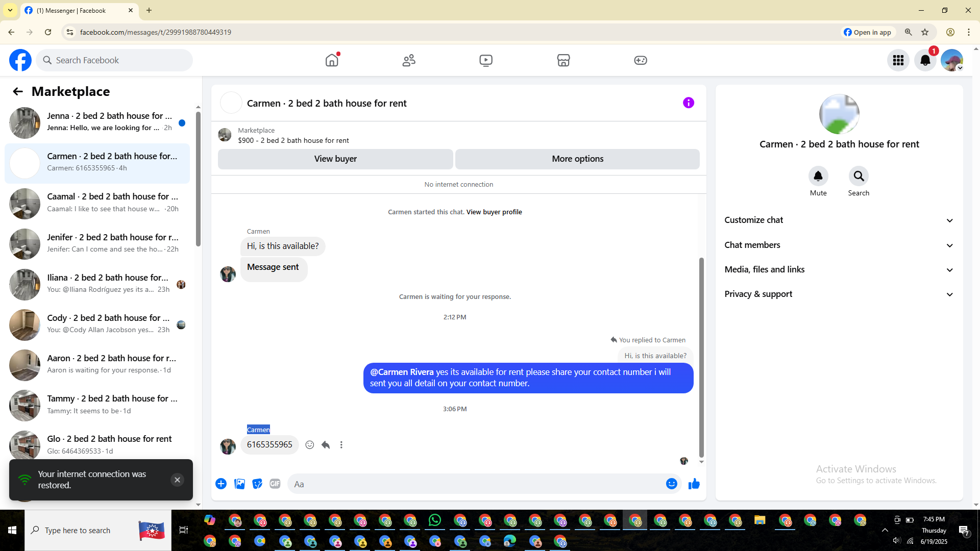Viewport: 980px width, 551px height.
Task: Click the Aa message input field
Action: pos(477,484)
